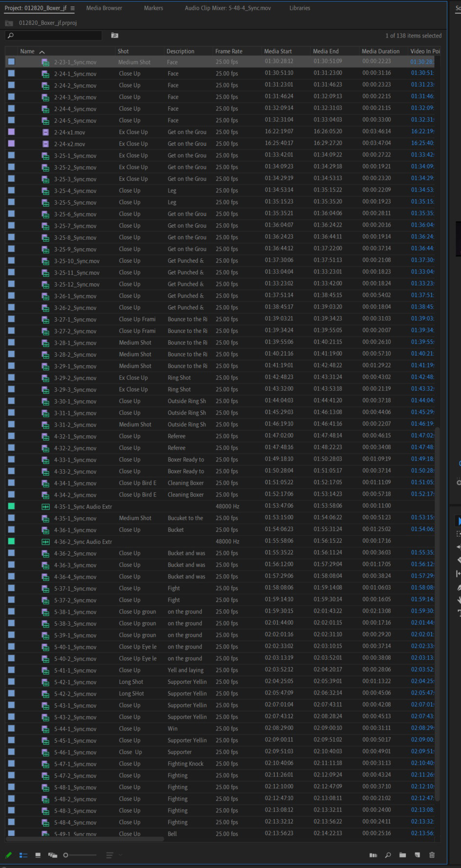Click '48000 Hz' of 4-36-2_Sync Audio Extr
Viewport: 461px width, 868px height.
[x=227, y=541]
